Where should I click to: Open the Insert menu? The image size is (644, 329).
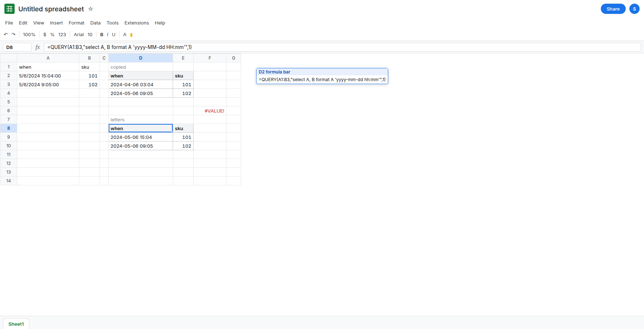[56, 23]
